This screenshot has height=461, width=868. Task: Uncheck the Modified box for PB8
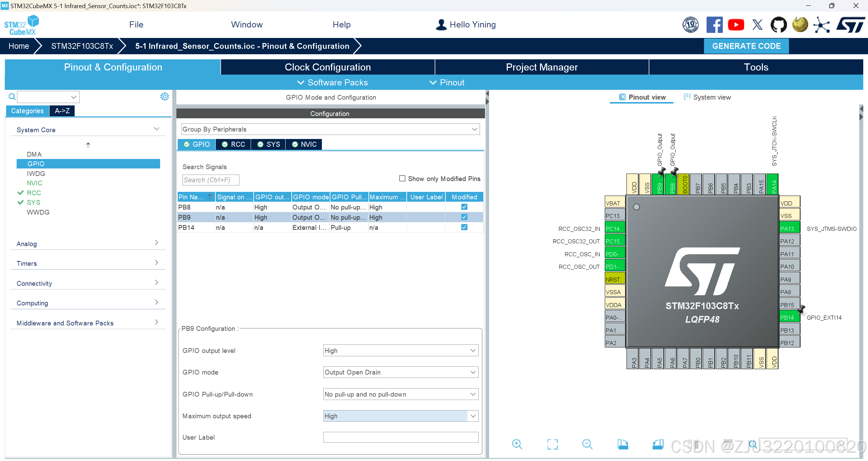pyautogui.click(x=464, y=207)
